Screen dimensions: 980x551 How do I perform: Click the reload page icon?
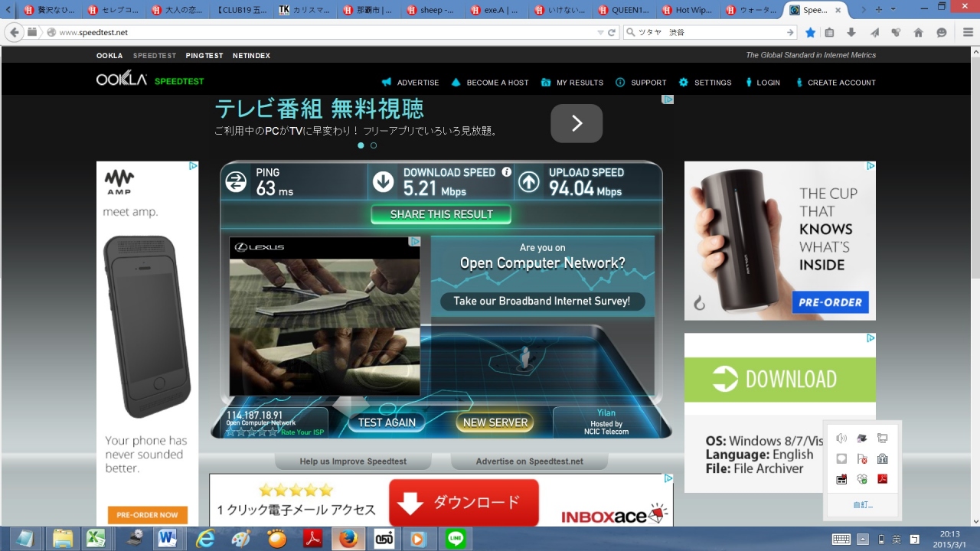click(x=612, y=33)
